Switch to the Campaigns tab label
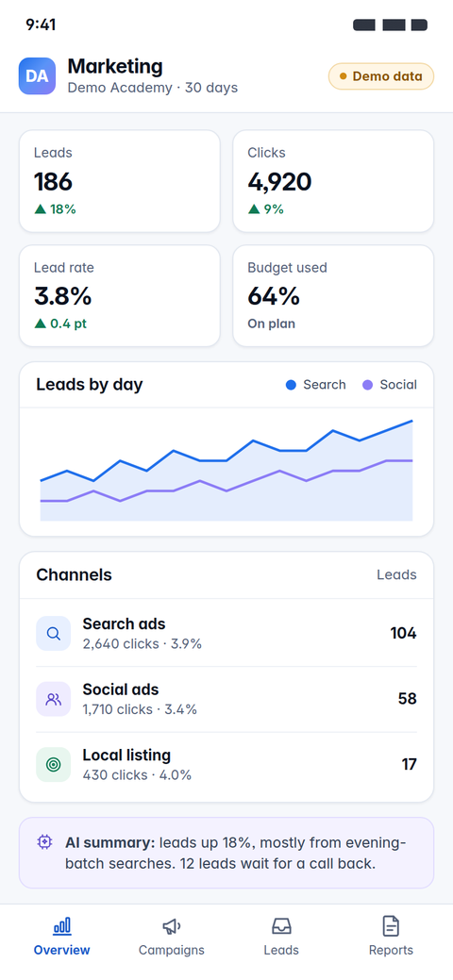453x980 pixels. pyautogui.click(x=172, y=950)
